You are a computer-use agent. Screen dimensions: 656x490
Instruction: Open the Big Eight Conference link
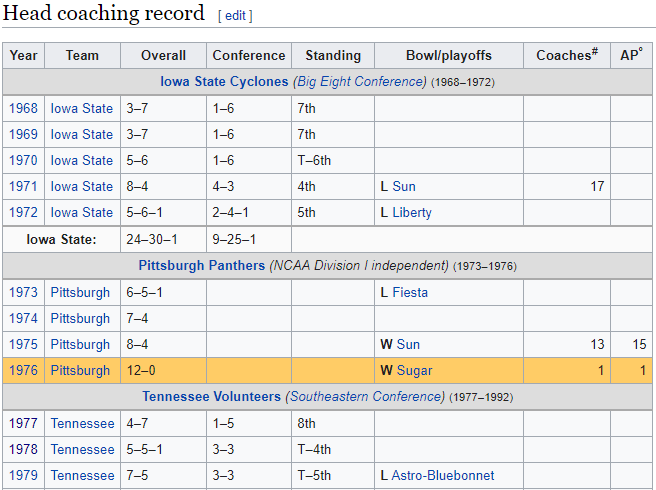(360, 81)
